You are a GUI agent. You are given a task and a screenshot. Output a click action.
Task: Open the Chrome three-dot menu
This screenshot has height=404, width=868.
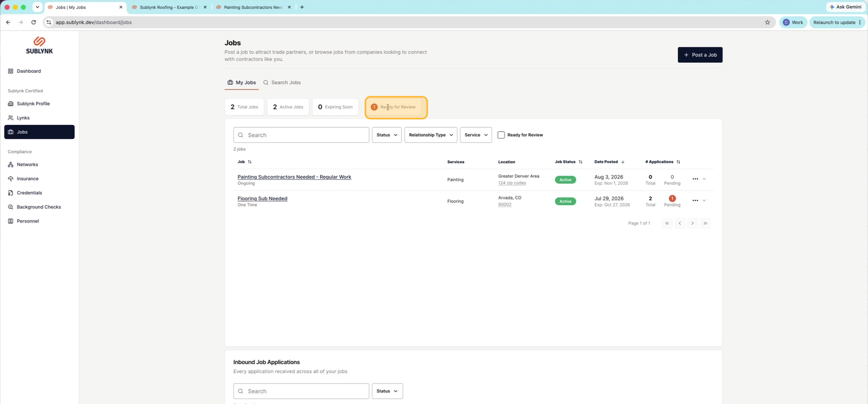(860, 22)
